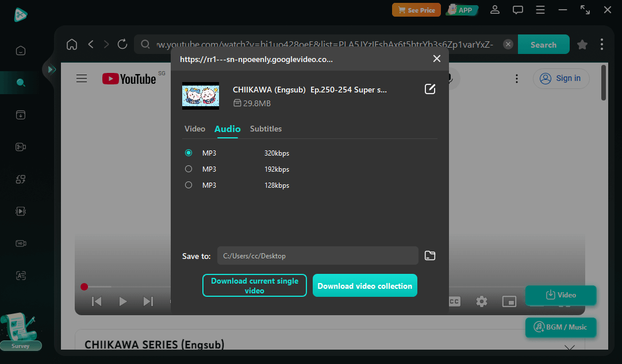Click the app logo in top-left corner
The height and width of the screenshot is (364, 622).
coord(20,15)
